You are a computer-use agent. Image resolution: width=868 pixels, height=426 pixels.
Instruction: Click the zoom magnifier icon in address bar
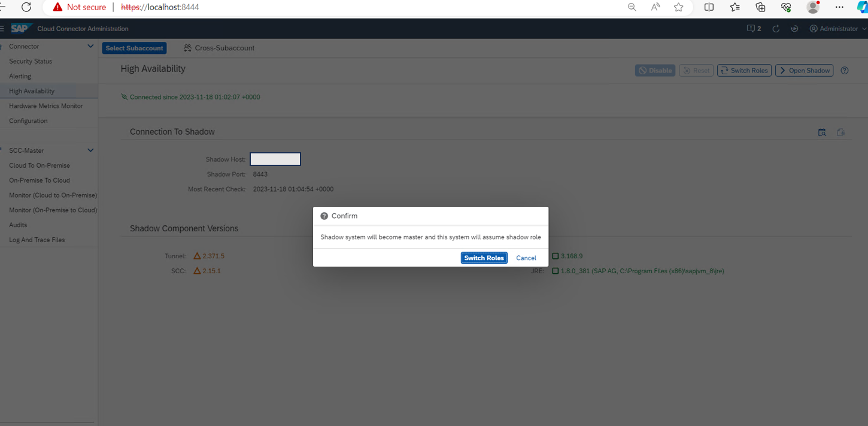[x=632, y=7]
